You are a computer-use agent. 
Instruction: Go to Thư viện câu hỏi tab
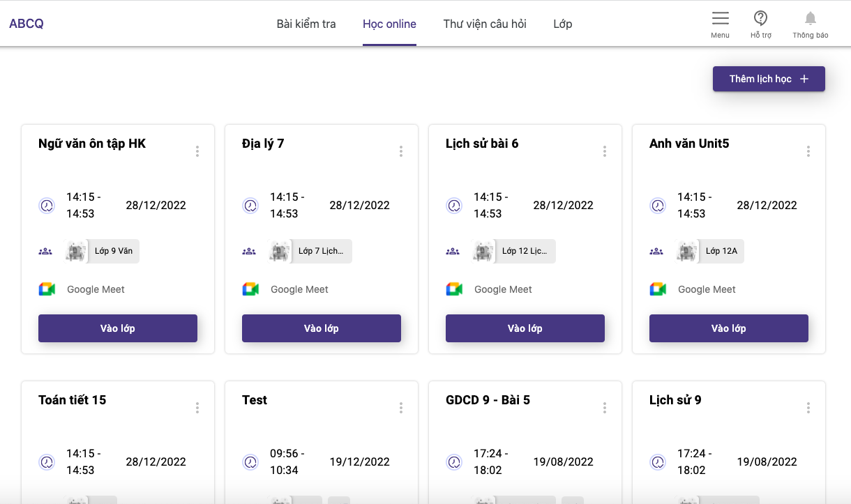pos(485,24)
